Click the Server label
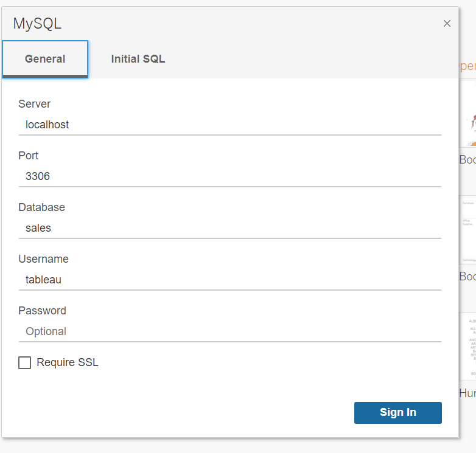476x453 pixels. (x=34, y=104)
